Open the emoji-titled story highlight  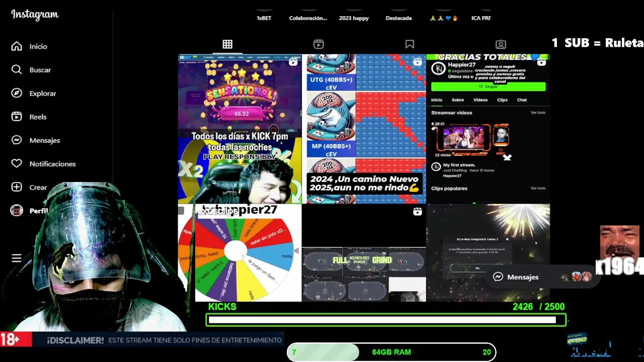pyautogui.click(x=443, y=18)
